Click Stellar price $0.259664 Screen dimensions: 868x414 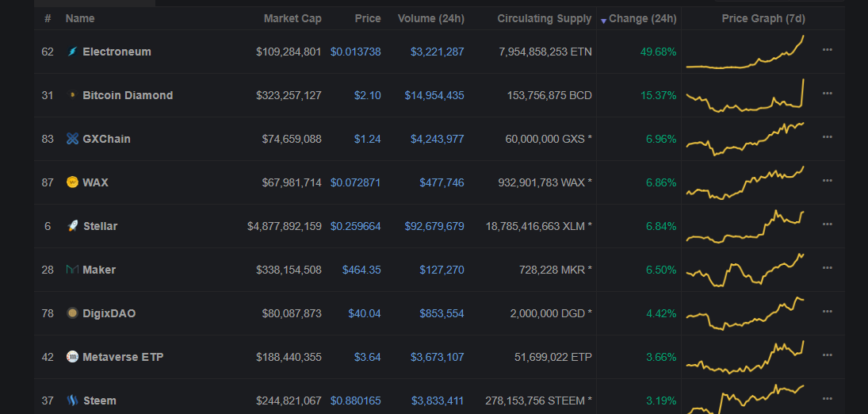355,225
